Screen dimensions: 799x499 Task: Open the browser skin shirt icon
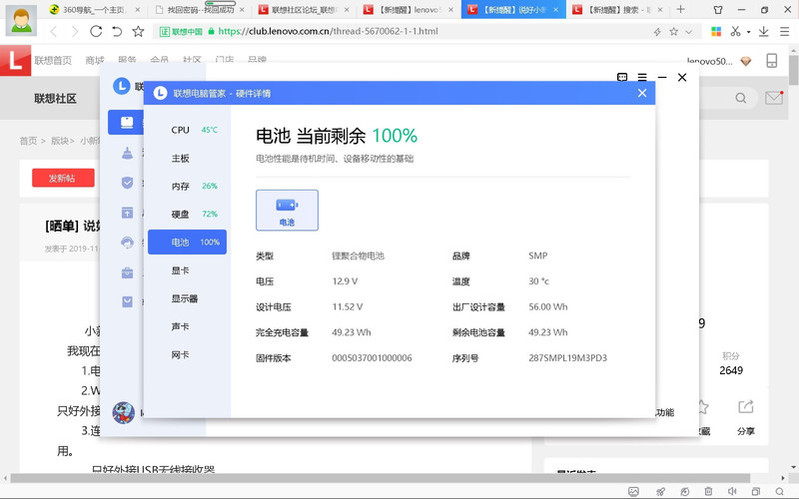coord(718,10)
